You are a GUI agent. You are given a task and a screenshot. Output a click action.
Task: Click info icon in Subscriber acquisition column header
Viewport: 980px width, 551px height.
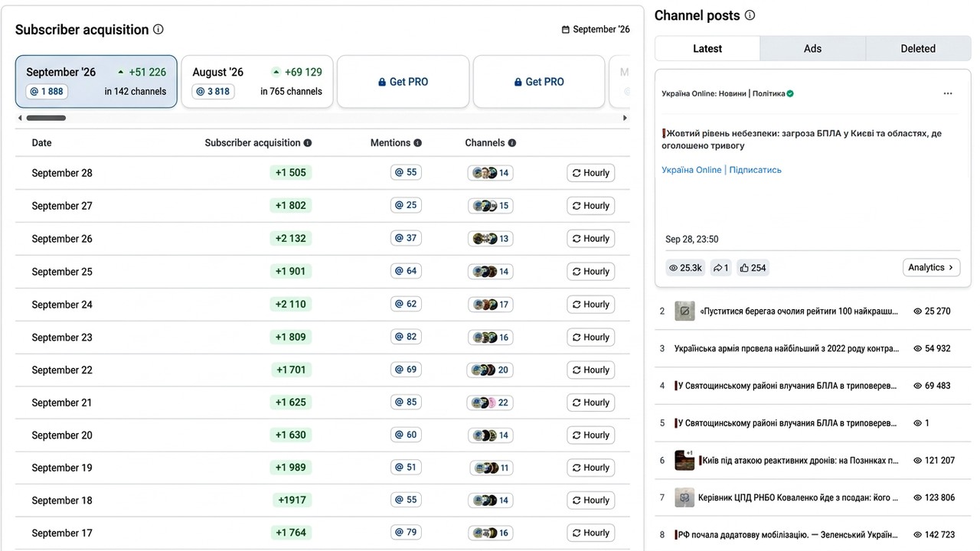coord(308,143)
